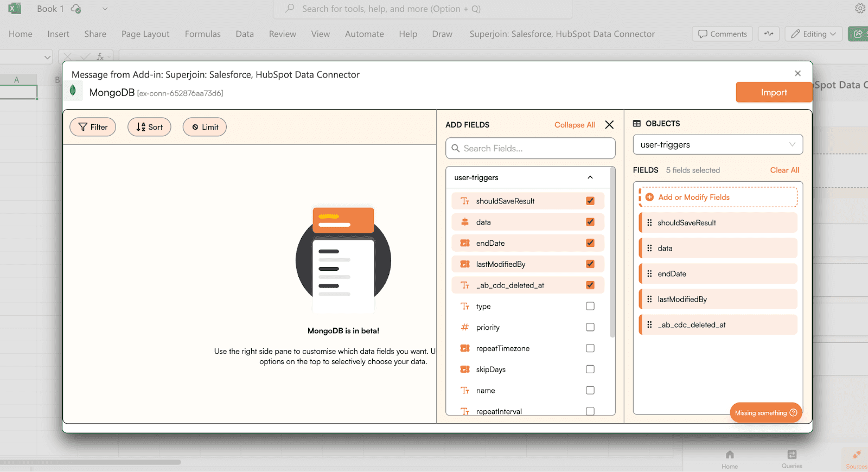Check the priority field checkbox

[x=590, y=327]
